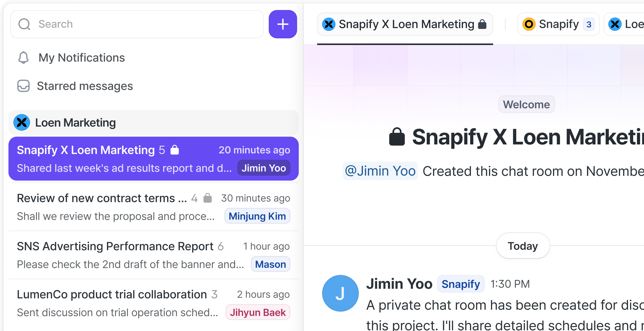
Task: Select the Loen Marketing workspace header
Action: 153,122
